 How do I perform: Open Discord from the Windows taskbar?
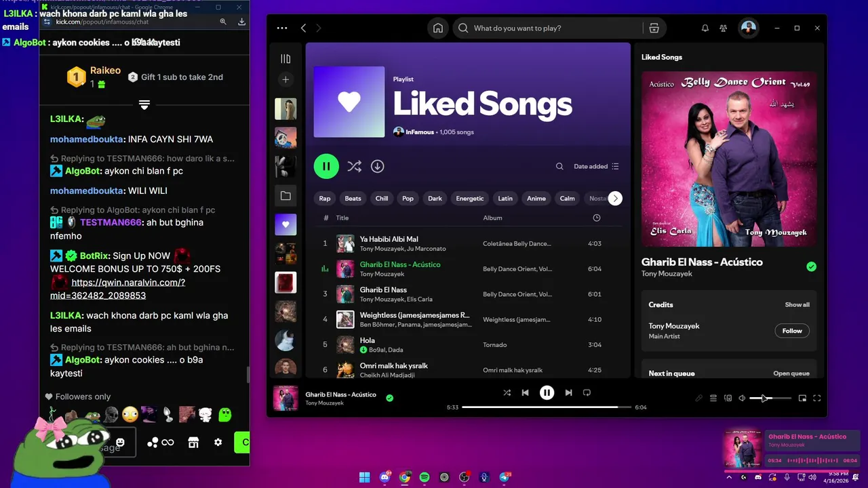[x=384, y=477]
